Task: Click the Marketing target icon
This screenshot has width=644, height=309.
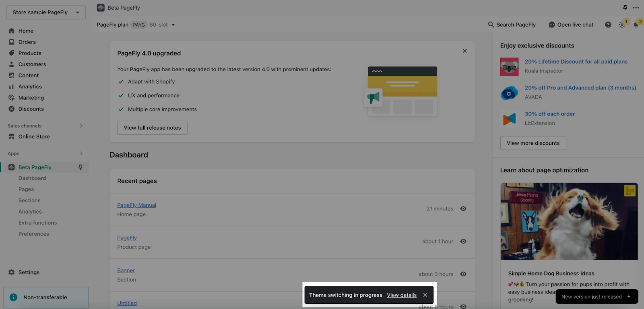Action: click(12, 98)
